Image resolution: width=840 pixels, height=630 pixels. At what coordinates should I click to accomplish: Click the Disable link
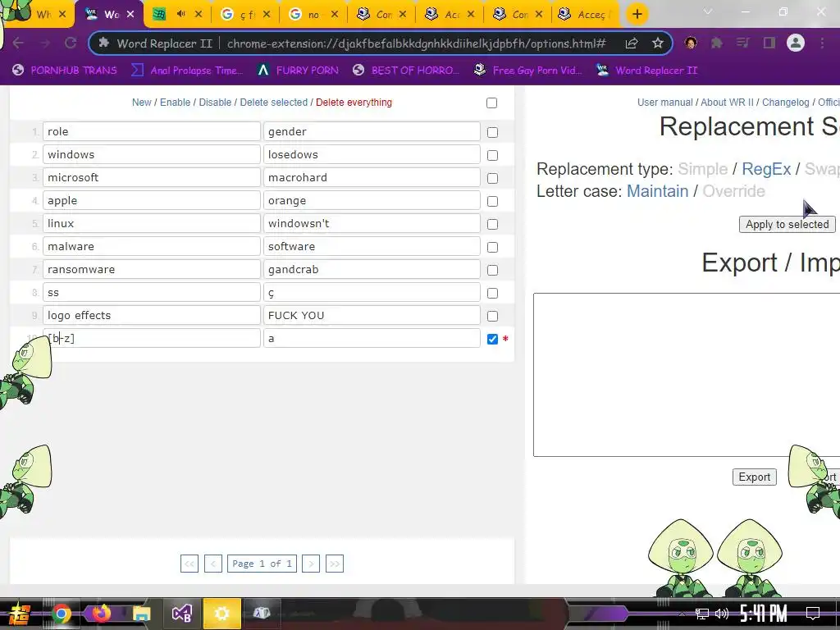point(215,103)
